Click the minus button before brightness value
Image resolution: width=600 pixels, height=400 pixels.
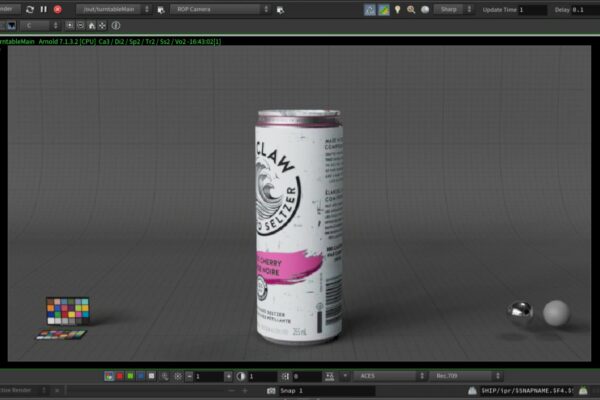click(x=189, y=377)
